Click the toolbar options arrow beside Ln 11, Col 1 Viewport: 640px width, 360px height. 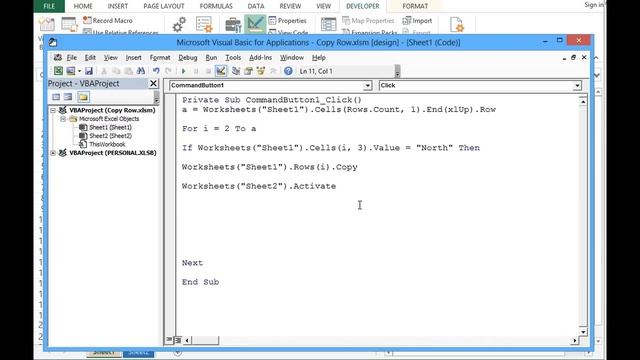[x=398, y=71]
